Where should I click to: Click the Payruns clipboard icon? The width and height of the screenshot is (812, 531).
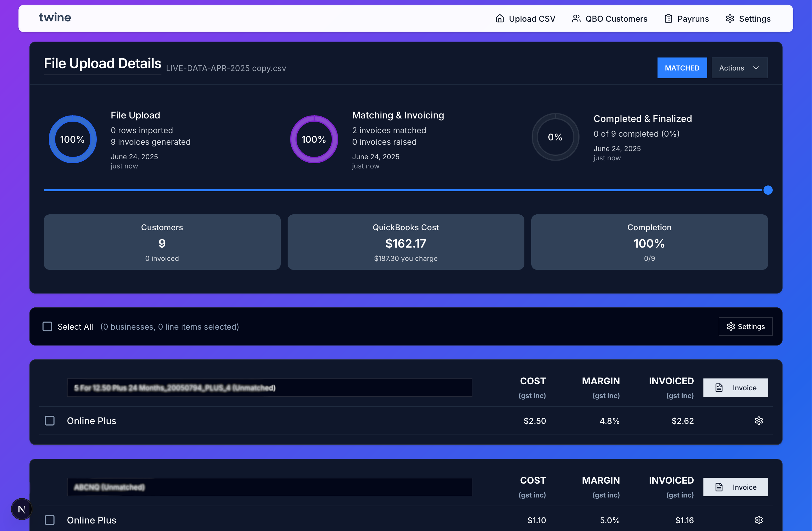668,18
